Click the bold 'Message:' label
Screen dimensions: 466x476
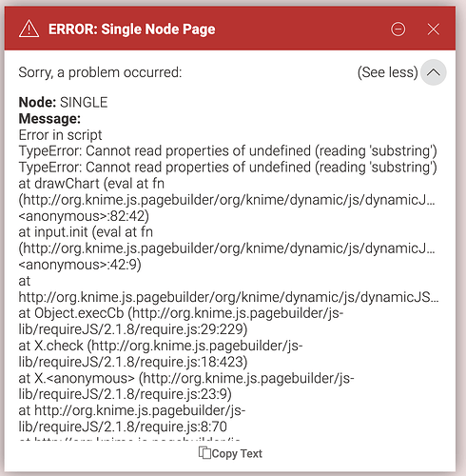click(x=49, y=119)
